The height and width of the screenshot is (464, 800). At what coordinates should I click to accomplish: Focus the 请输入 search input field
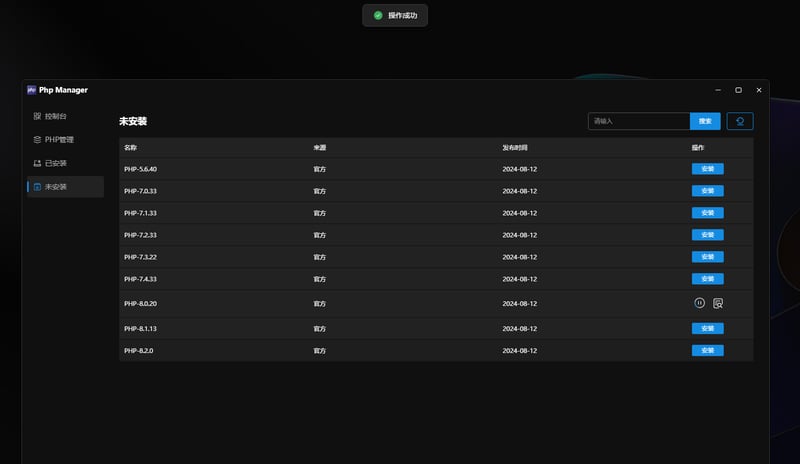(x=638, y=121)
